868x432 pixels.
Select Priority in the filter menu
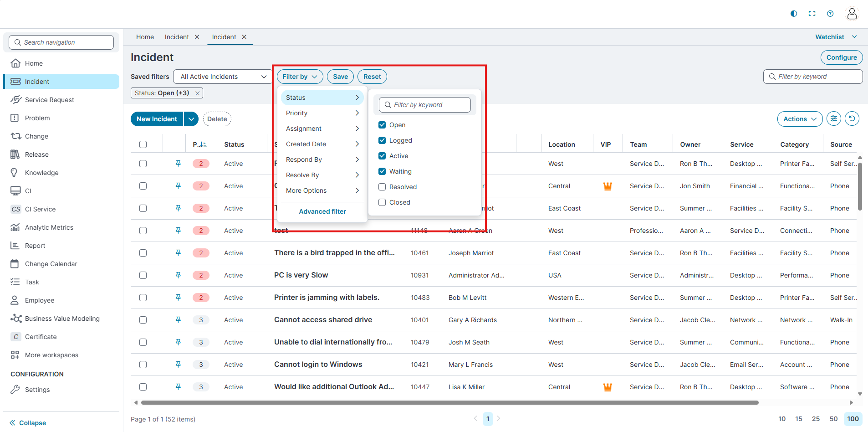point(322,113)
